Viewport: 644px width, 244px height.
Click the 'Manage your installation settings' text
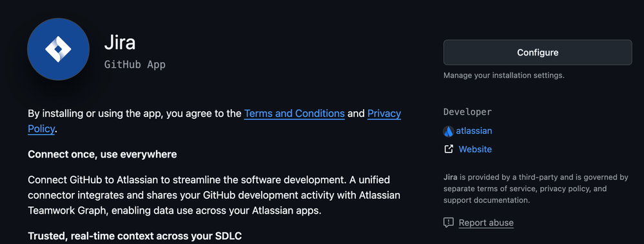[x=504, y=76]
